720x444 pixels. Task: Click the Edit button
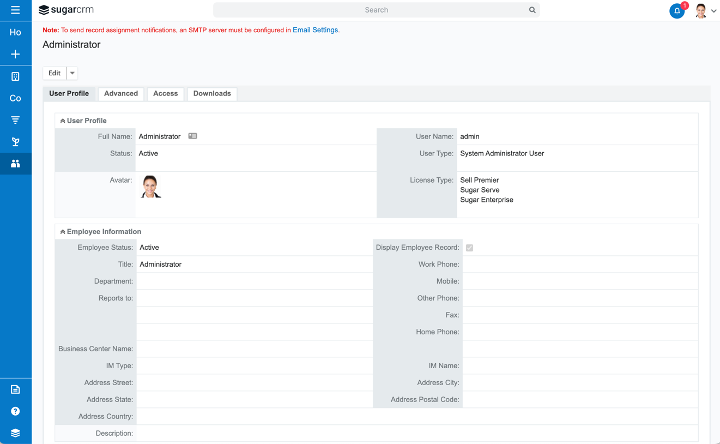tap(54, 73)
